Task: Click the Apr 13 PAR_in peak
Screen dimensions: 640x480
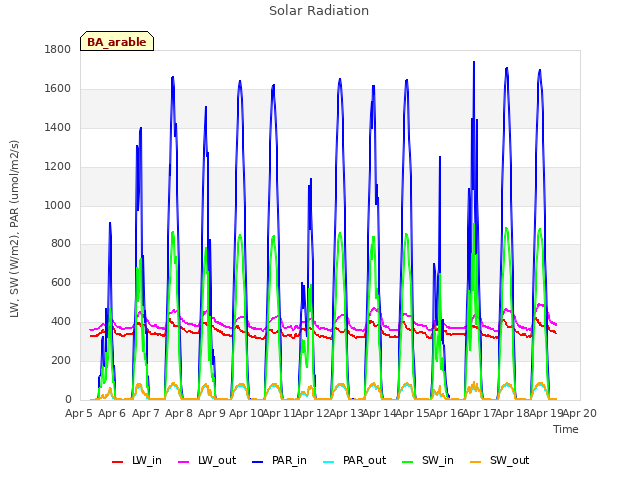Action: pyautogui.click(x=340, y=79)
